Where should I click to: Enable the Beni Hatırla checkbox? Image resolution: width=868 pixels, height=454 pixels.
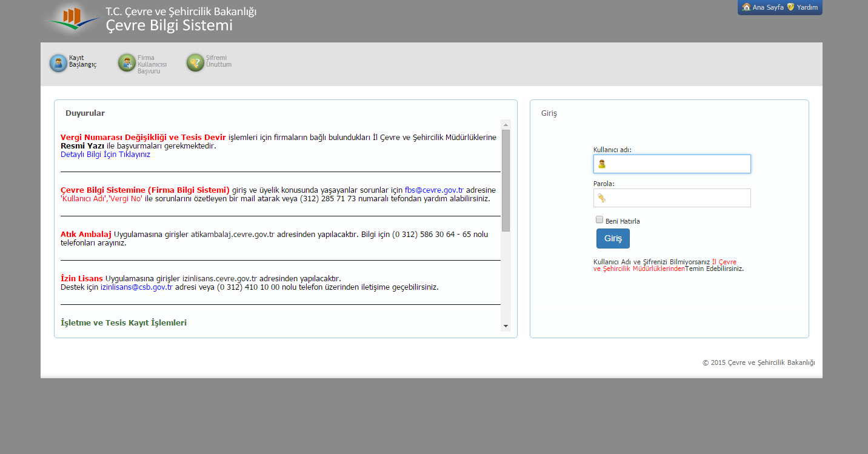click(x=599, y=220)
